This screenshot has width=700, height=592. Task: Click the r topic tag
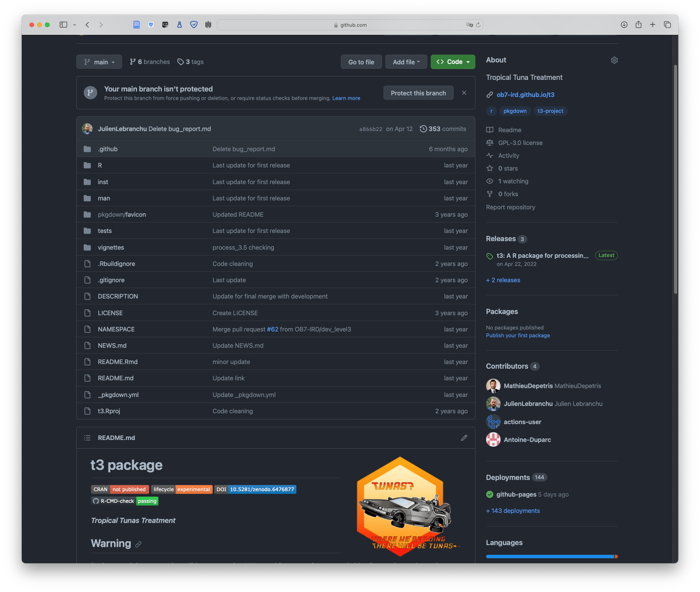491,111
